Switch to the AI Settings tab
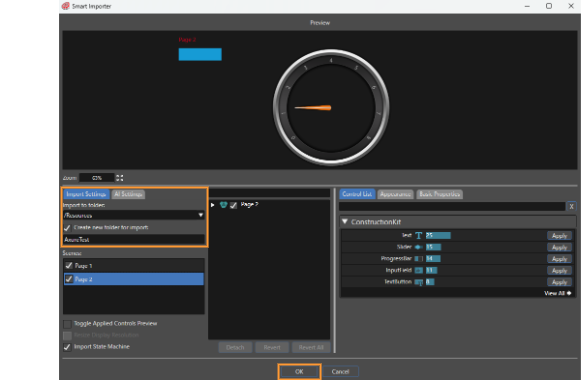Image resolution: width=581 pixels, height=380 pixels. (x=128, y=194)
